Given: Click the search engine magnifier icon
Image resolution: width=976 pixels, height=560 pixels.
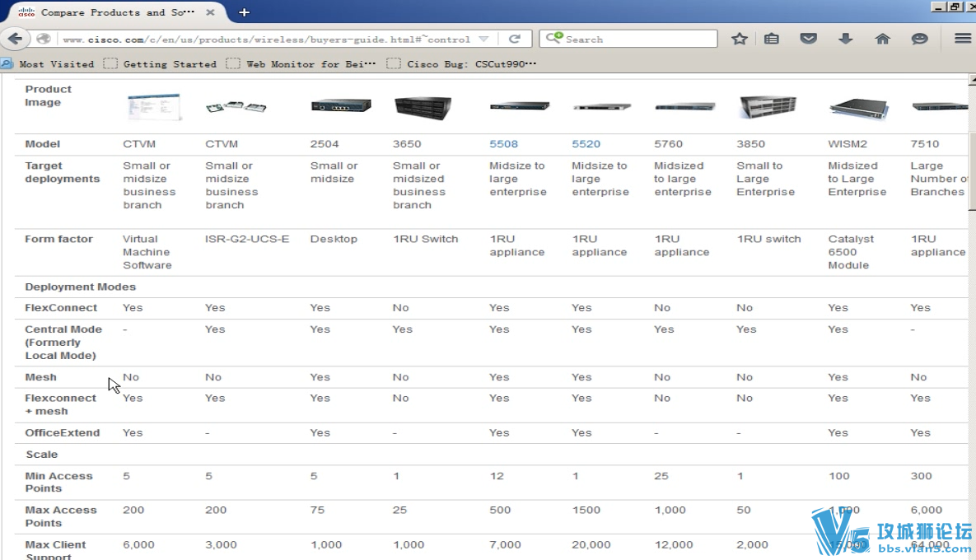Looking at the screenshot, I should [x=554, y=38].
